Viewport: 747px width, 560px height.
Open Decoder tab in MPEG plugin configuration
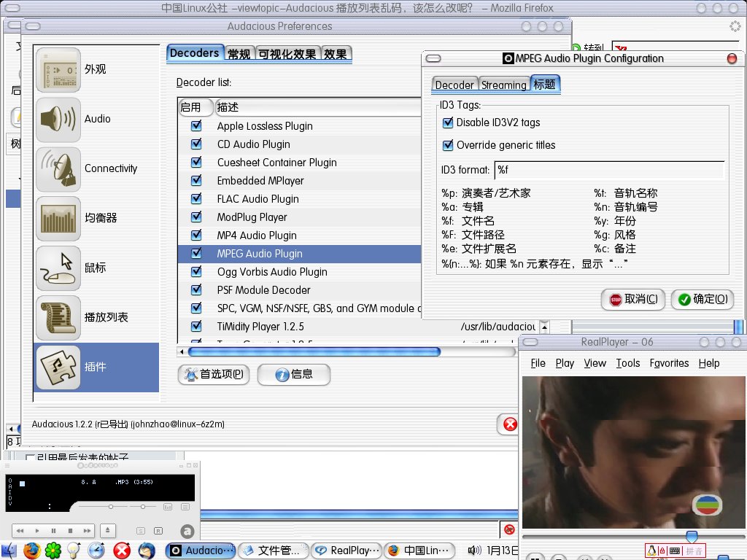tap(454, 85)
